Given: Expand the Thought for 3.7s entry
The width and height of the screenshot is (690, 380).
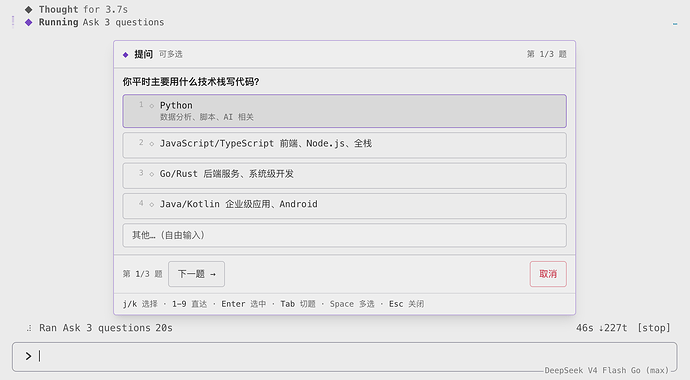Looking at the screenshot, I should click(83, 9).
